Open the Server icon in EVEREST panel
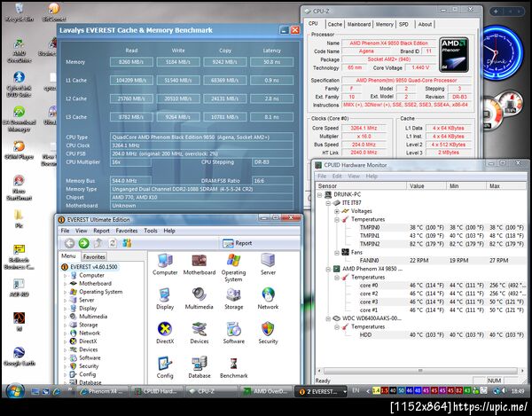 [268, 264]
